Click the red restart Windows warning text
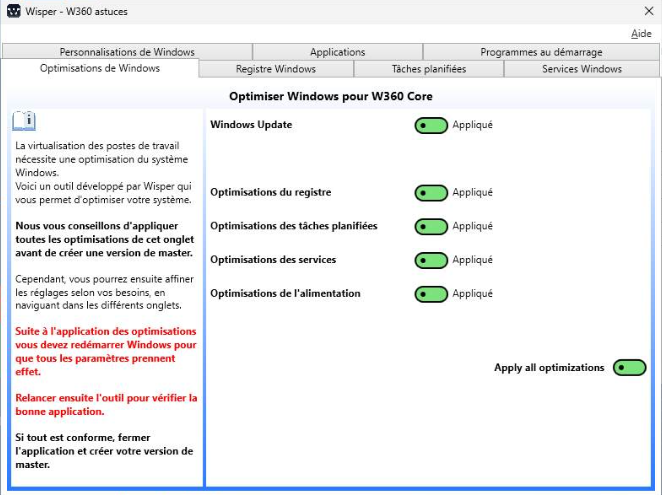662x495 pixels. tap(106, 351)
